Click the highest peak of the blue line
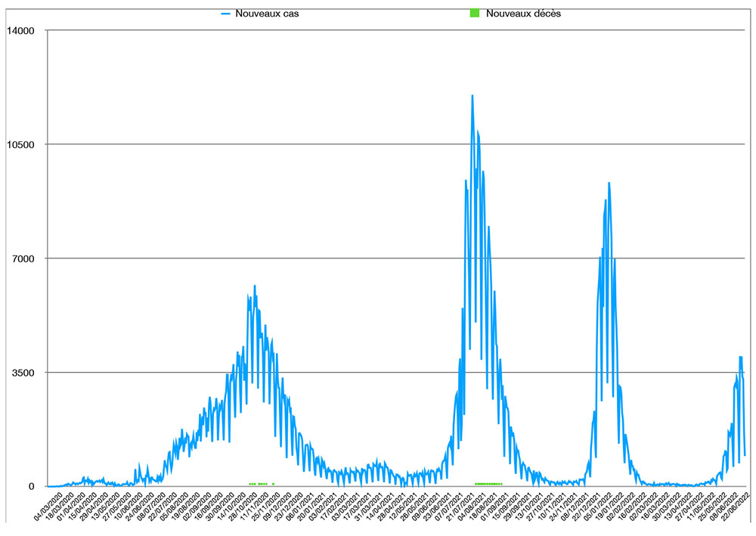This screenshot has height=536, width=756. [472, 96]
